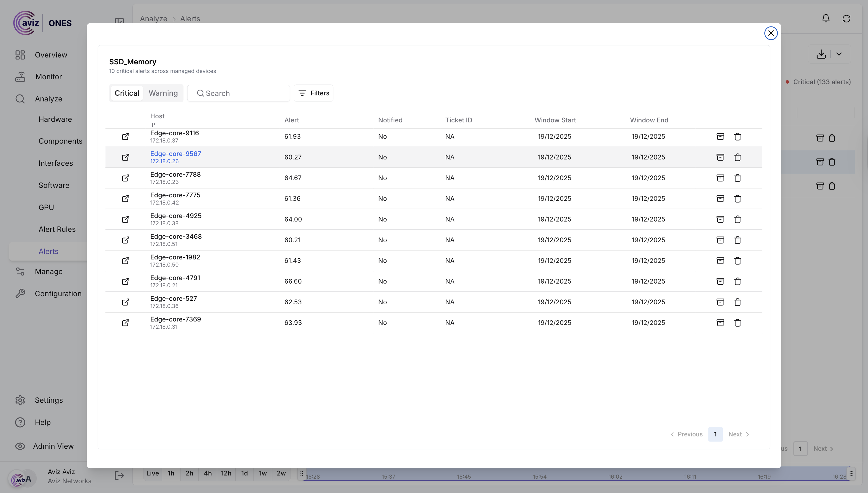Image resolution: width=868 pixels, height=493 pixels.
Task: Click the notification bell icon
Action: point(826,18)
